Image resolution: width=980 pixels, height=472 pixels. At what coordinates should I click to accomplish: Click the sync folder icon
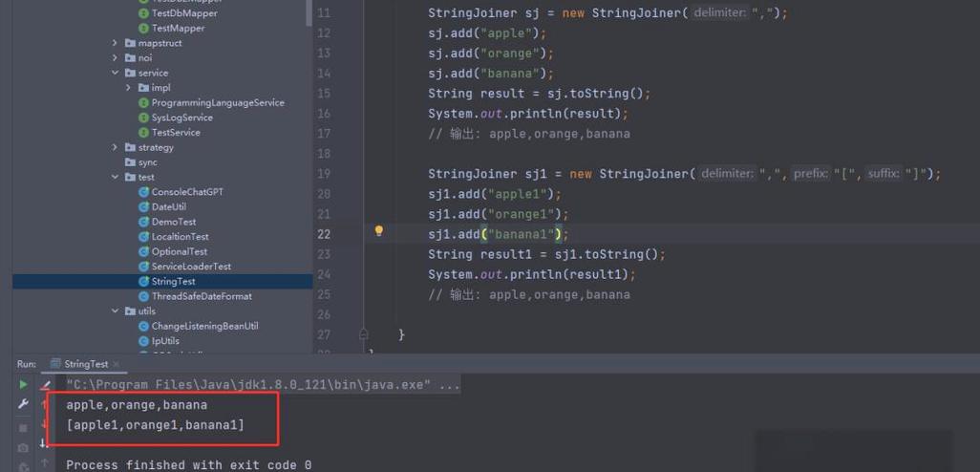pos(130,162)
